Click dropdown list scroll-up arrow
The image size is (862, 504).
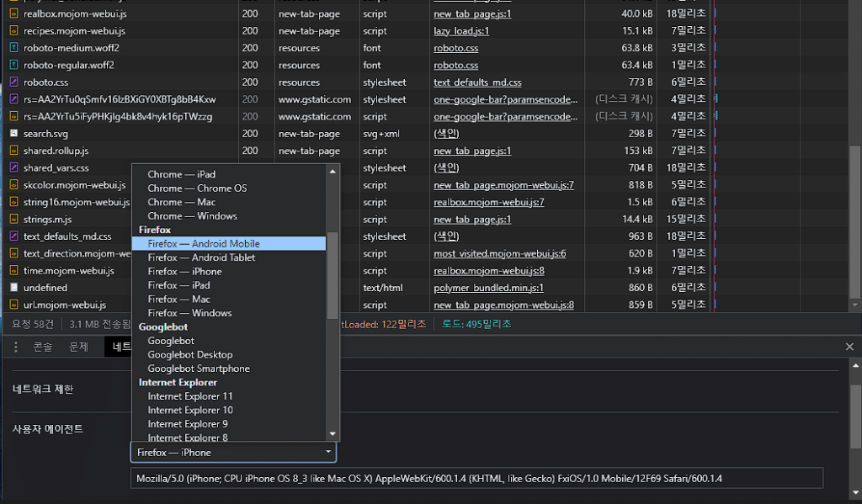click(x=333, y=172)
